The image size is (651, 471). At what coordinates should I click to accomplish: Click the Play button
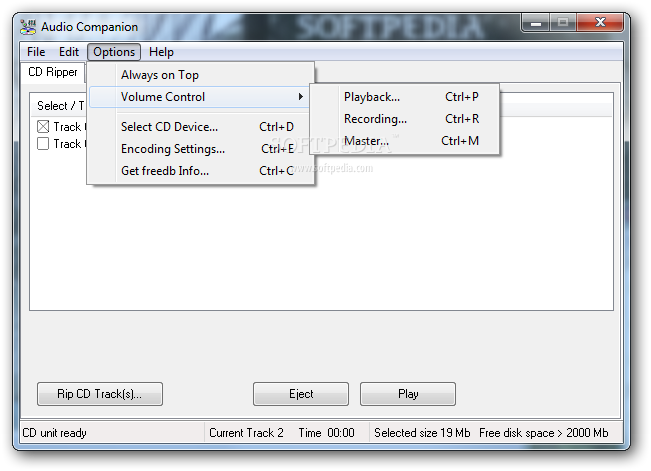(408, 394)
